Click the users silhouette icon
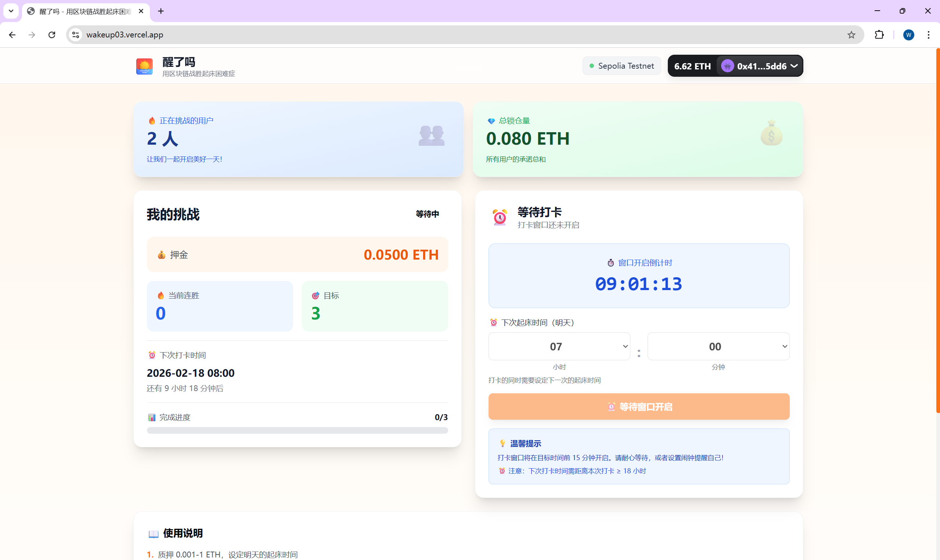The height and width of the screenshot is (560, 940). [x=431, y=136]
